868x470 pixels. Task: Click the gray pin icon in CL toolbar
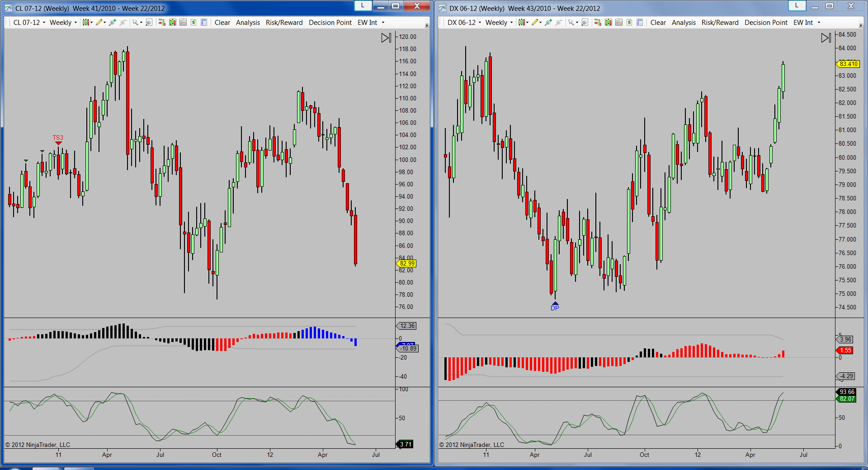pyautogui.click(x=123, y=22)
